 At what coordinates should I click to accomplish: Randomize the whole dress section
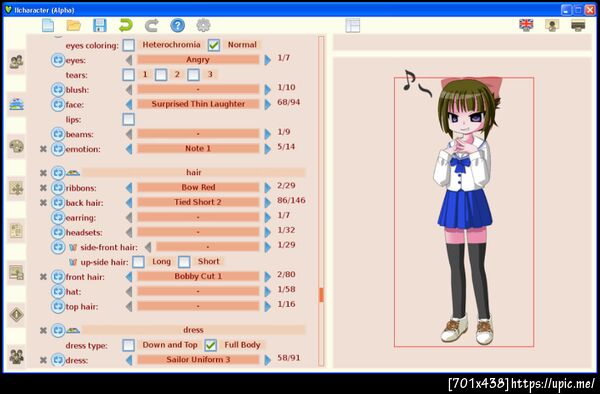pyautogui.click(x=58, y=330)
